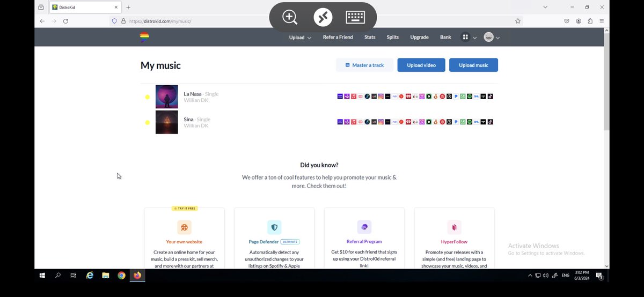644x297 pixels.
Task: Open the Page Defender card title
Action: point(264,242)
